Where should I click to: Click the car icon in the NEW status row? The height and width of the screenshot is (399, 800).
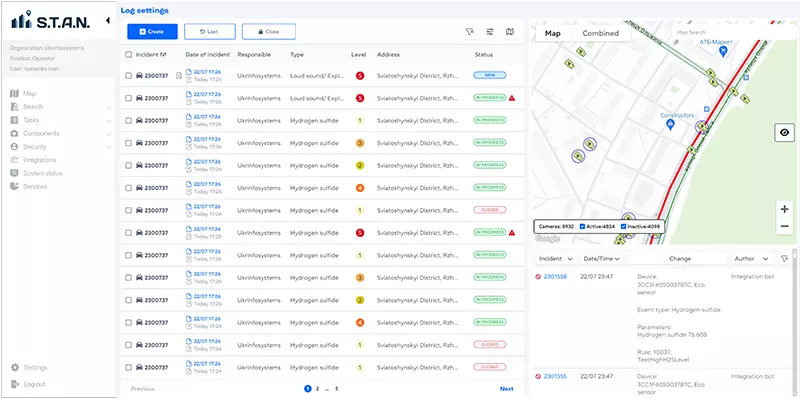139,76
